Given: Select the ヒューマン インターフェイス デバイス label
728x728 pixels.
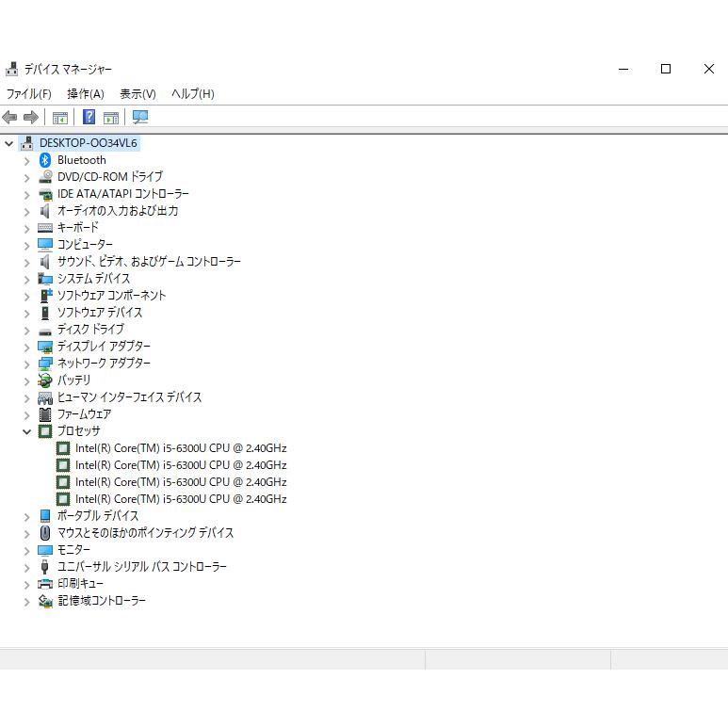Looking at the screenshot, I should [x=130, y=397].
